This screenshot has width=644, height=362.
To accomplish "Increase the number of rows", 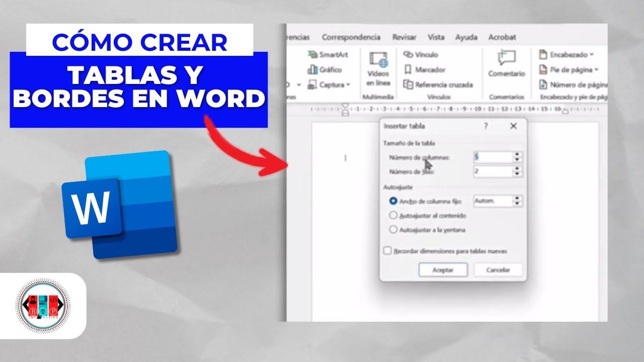I will point(518,169).
